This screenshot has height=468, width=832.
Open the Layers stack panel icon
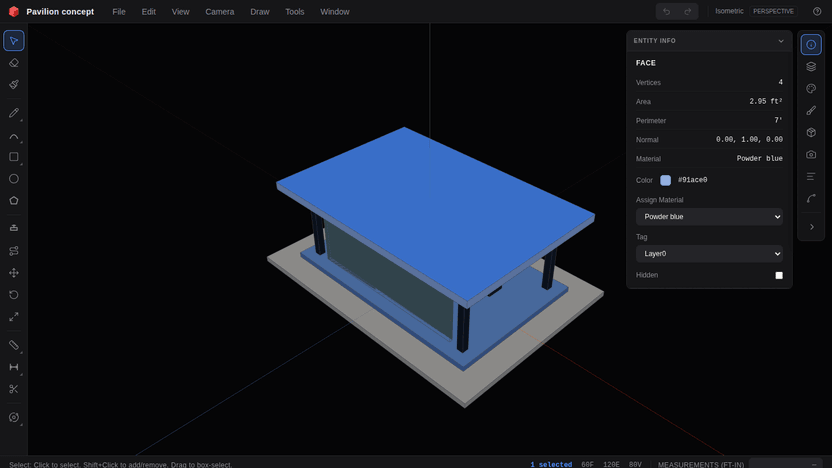[x=811, y=66]
